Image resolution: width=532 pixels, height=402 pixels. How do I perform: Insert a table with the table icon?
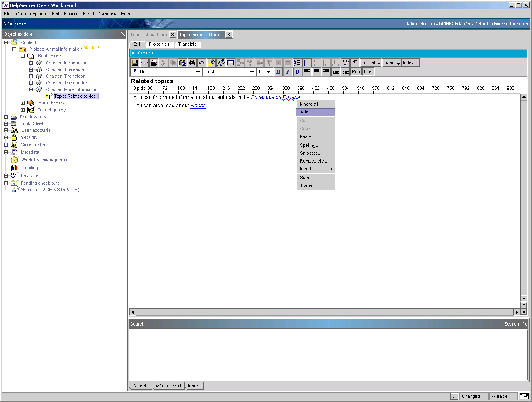coord(230,63)
